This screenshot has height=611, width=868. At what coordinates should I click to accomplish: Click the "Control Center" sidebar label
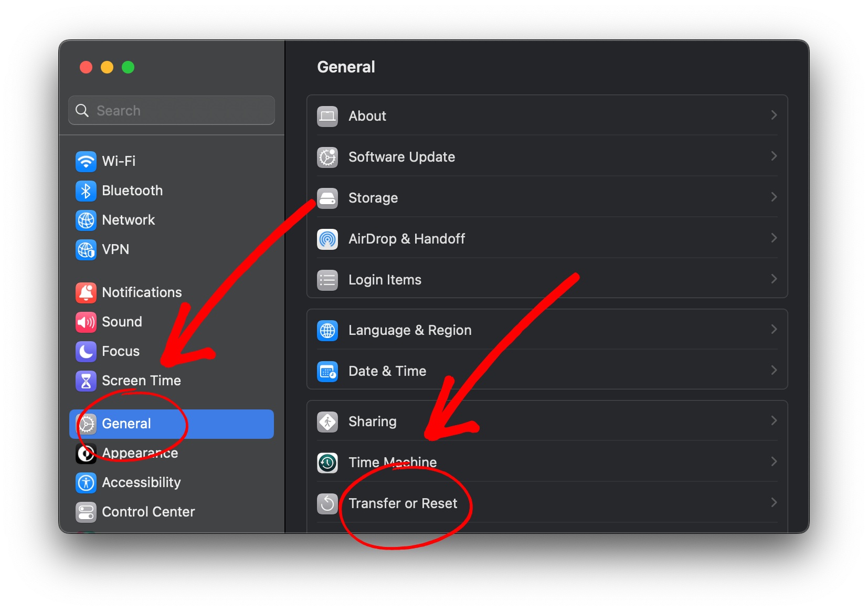(149, 512)
